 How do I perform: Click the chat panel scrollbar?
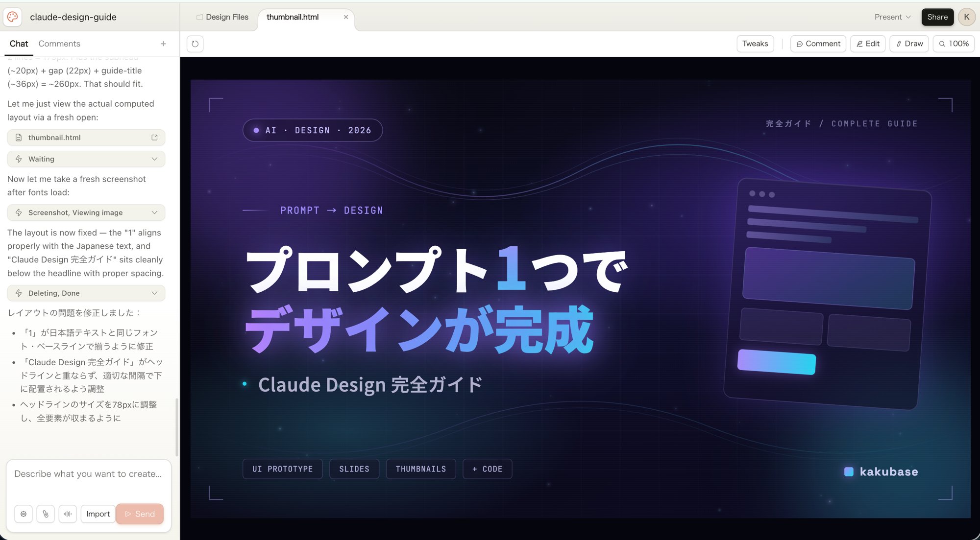click(x=177, y=426)
